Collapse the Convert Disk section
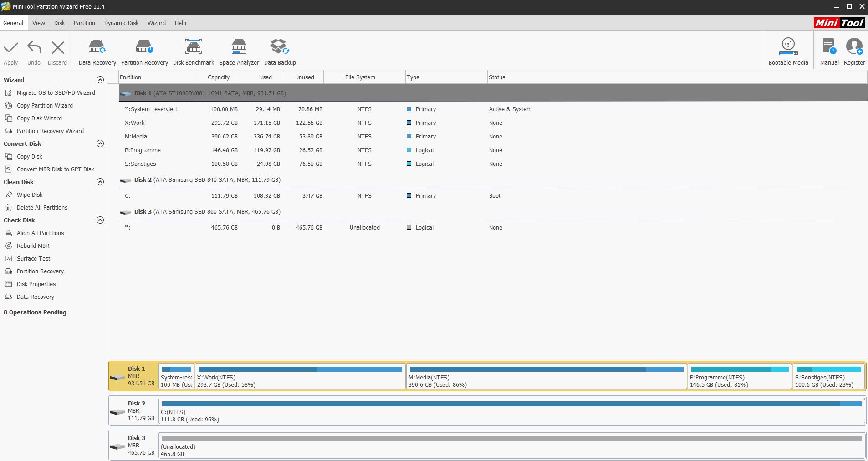 click(x=100, y=143)
